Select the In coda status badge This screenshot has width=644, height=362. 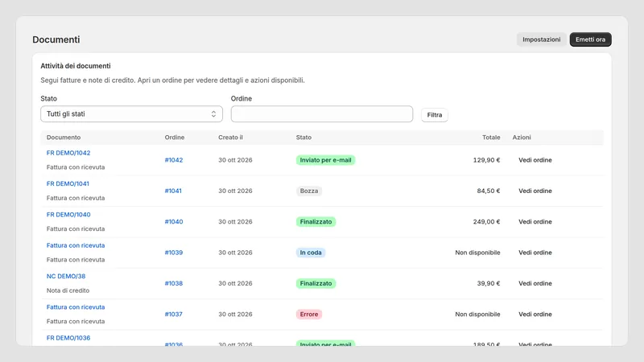[311, 253]
